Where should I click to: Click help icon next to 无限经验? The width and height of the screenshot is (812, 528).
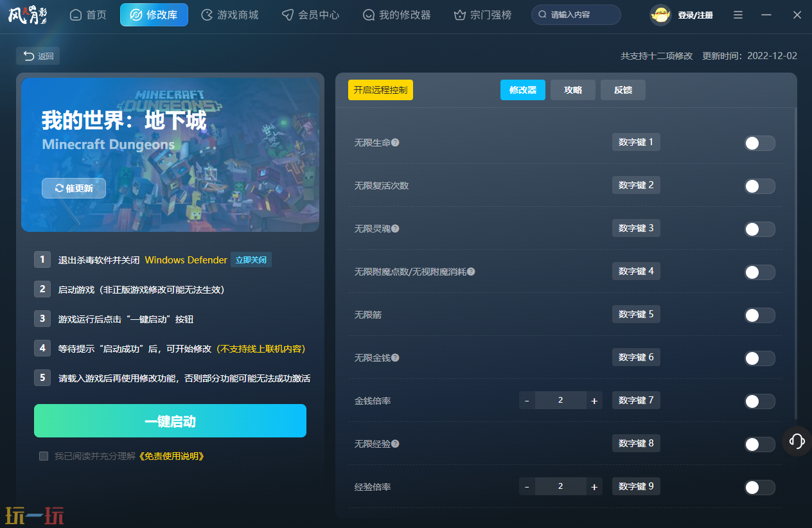[x=395, y=444]
